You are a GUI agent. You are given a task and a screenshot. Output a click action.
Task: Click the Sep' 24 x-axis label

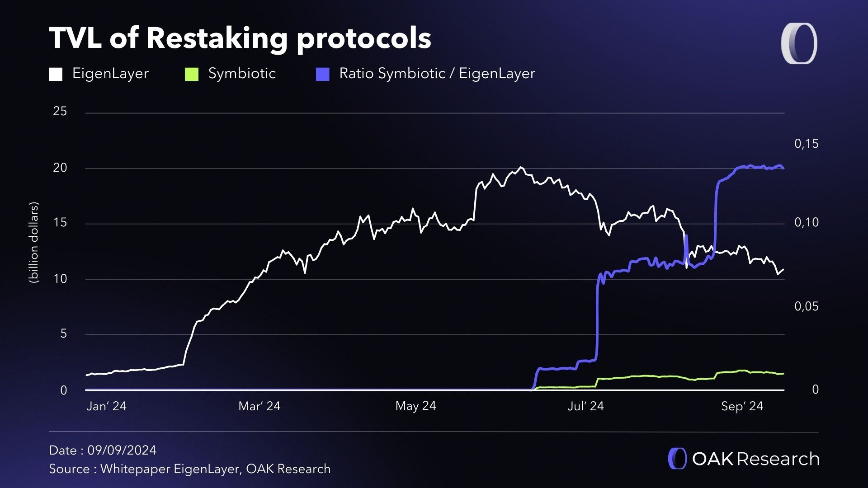tap(742, 406)
